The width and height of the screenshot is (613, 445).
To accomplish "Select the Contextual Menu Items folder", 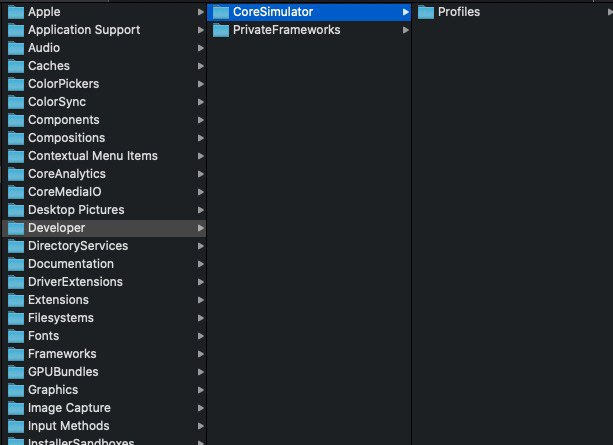I will pyautogui.click(x=104, y=156).
